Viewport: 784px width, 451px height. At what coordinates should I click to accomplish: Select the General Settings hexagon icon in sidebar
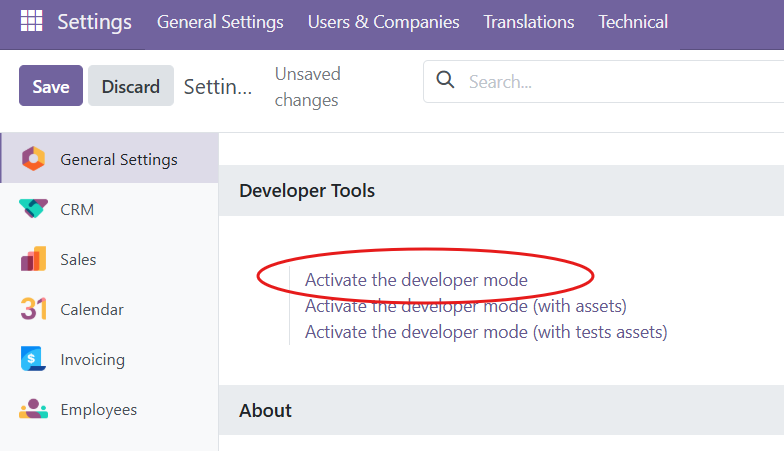pos(33,159)
